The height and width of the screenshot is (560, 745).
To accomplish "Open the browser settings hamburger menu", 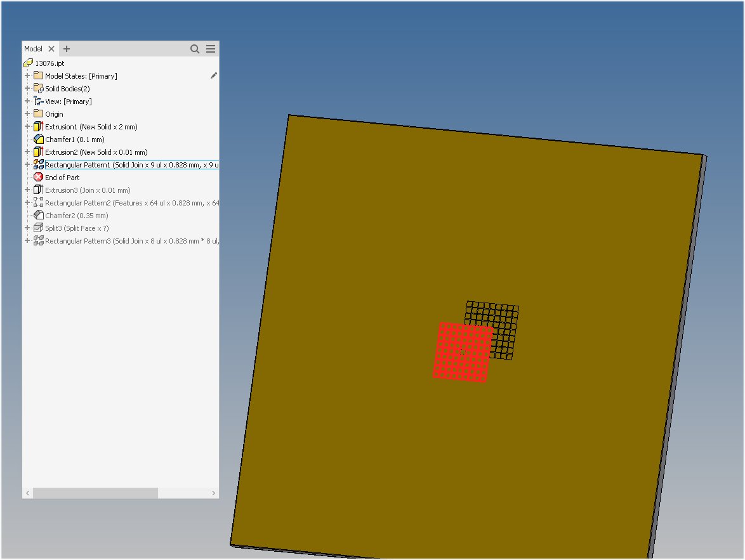I will point(210,48).
